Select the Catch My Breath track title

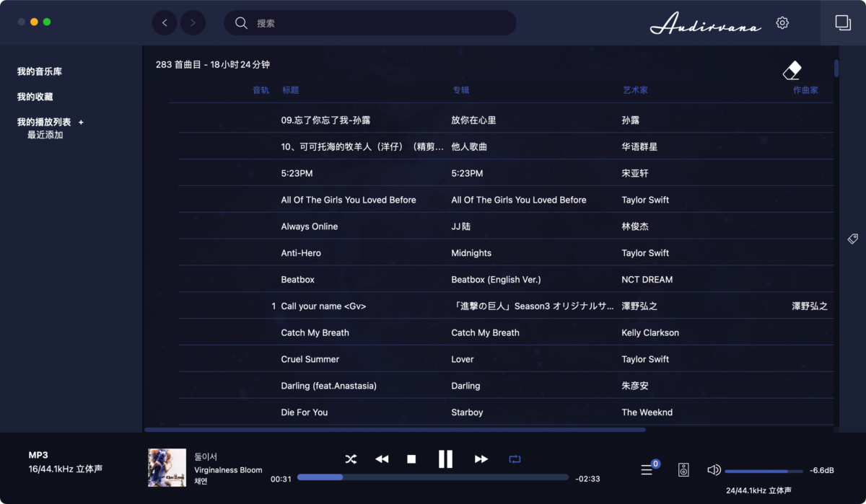pyautogui.click(x=315, y=333)
